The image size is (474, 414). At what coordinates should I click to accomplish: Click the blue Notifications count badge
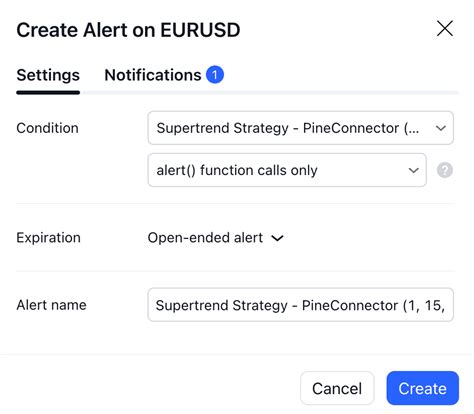[215, 75]
